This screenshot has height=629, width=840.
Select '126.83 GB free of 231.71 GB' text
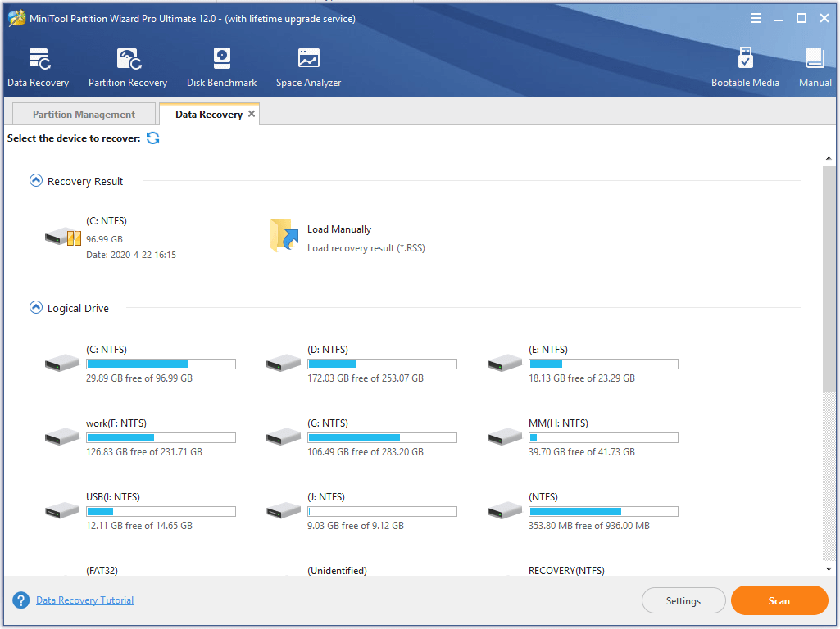coord(144,452)
